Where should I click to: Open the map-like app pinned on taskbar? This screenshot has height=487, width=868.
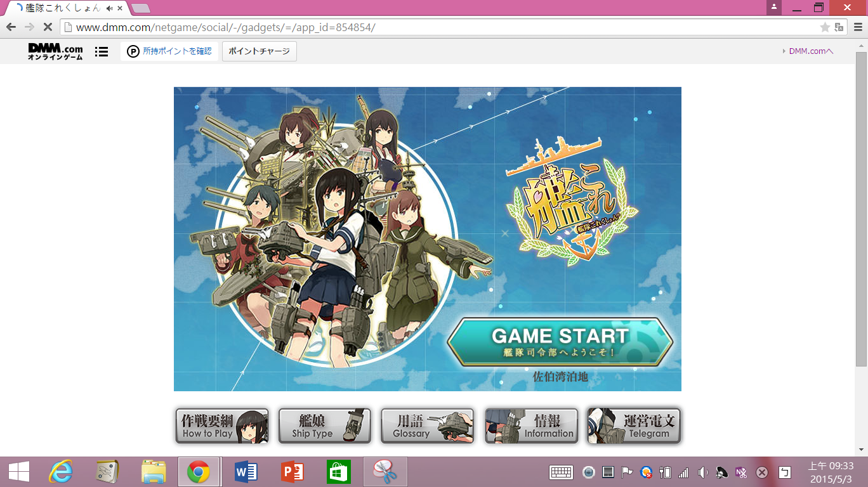[107, 472]
